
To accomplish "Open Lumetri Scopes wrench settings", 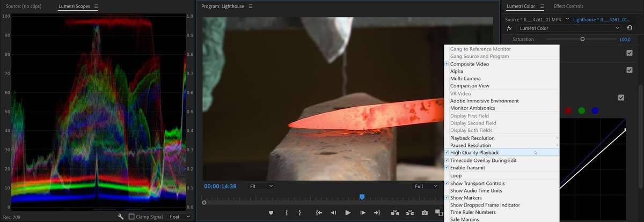I will [121, 217].
